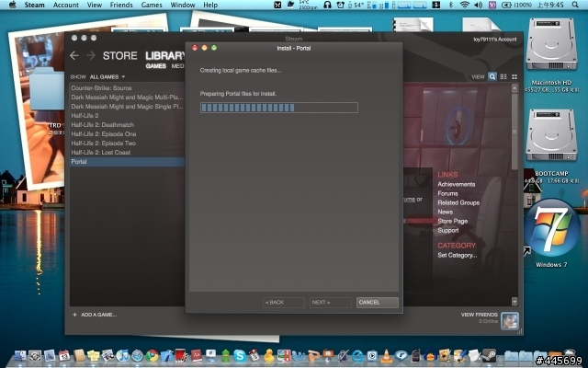The image size is (588, 368).
Task: Click the headphones menu bar icon
Action: tap(327, 5)
